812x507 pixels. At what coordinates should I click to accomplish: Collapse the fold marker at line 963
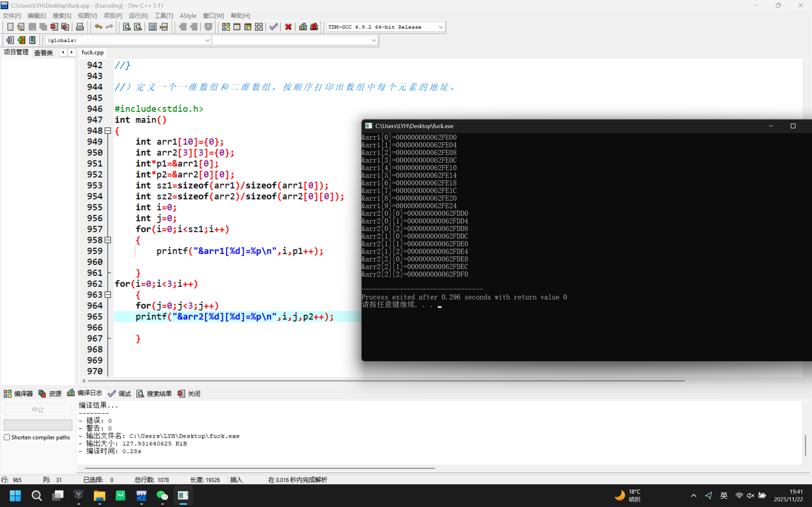pyautogui.click(x=108, y=295)
